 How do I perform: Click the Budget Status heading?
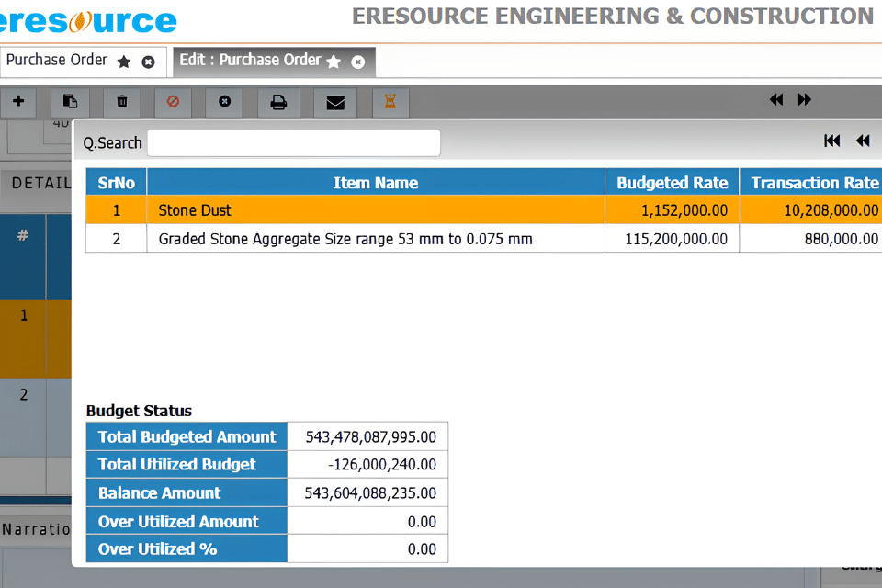(139, 411)
